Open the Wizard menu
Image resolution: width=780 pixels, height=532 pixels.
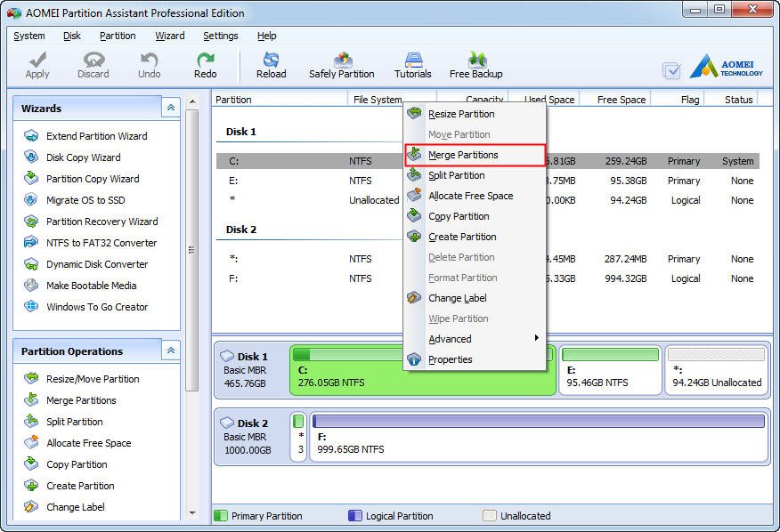point(170,36)
